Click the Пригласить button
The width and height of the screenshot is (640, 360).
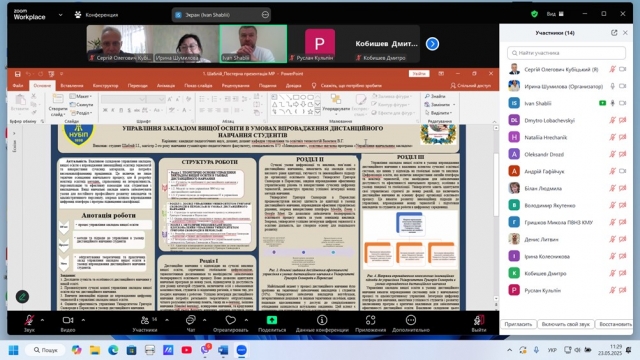[518, 324]
